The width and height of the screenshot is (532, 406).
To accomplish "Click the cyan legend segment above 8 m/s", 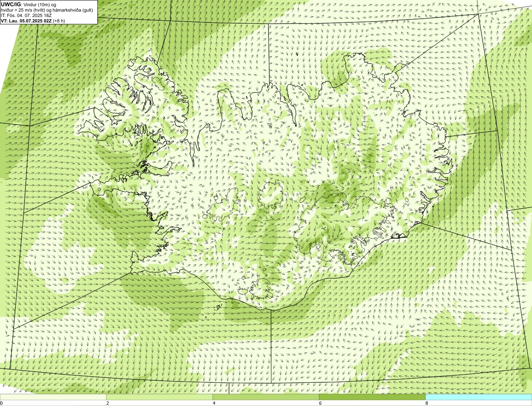I will (479, 397).
